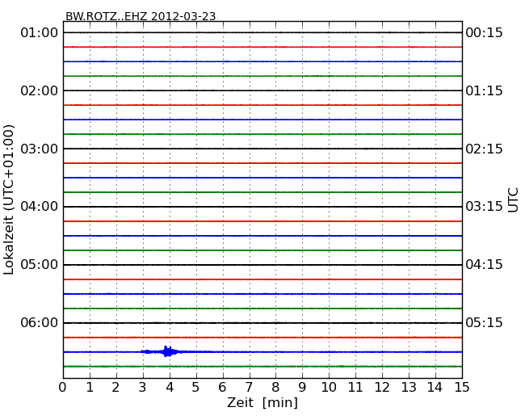Viewport: 525px width, 420px height.
Task: Click x-axis tick label 12
Action: pos(382,387)
